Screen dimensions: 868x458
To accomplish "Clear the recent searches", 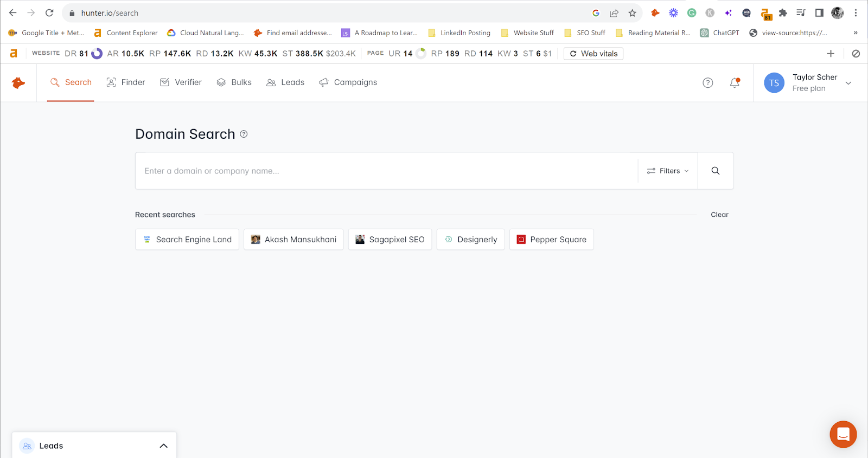I will [x=719, y=215].
